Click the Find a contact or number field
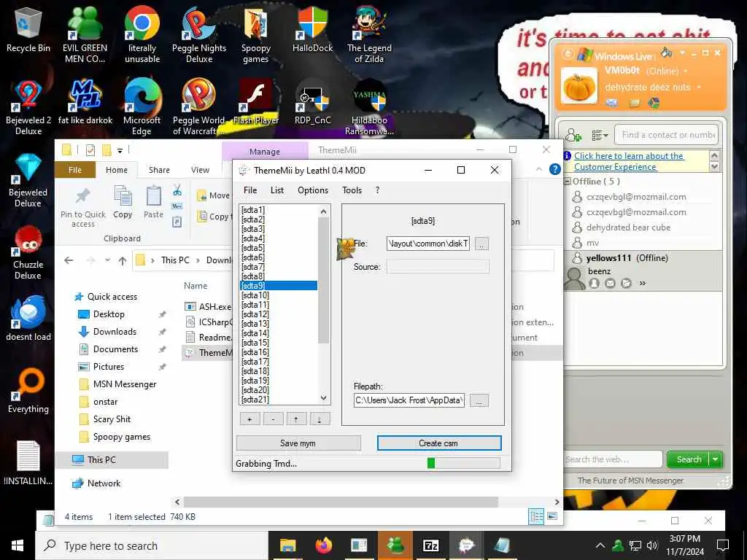The height and width of the screenshot is (560, 747). click(x=667, y=135)
